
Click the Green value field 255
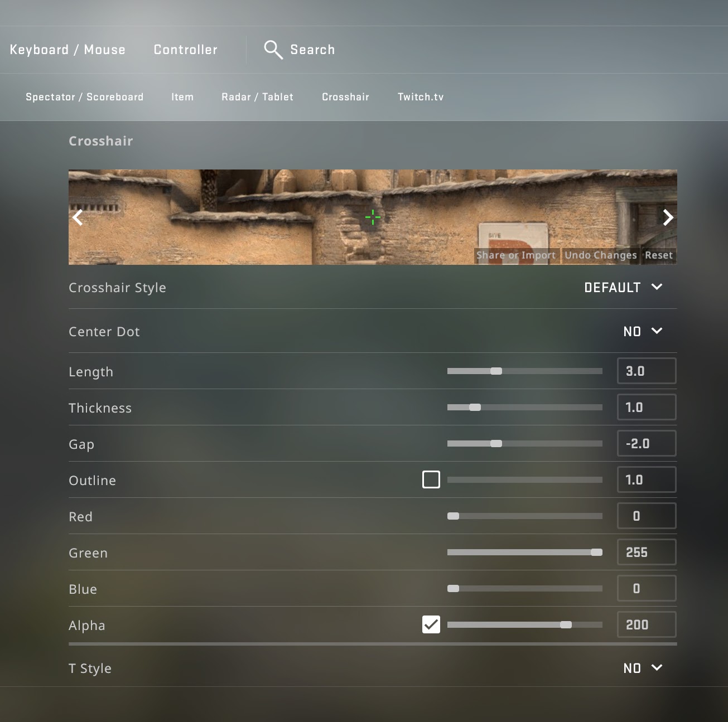click(647, 553)
